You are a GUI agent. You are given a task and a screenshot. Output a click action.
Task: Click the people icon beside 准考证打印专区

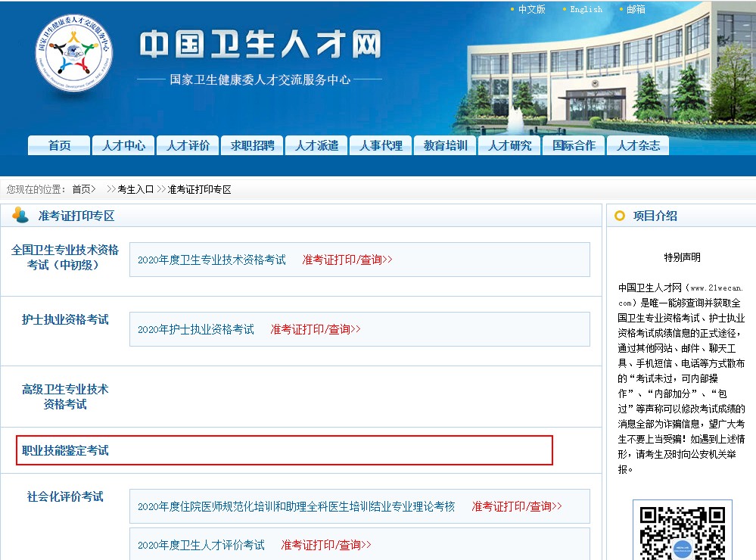[x=20, y=216]
